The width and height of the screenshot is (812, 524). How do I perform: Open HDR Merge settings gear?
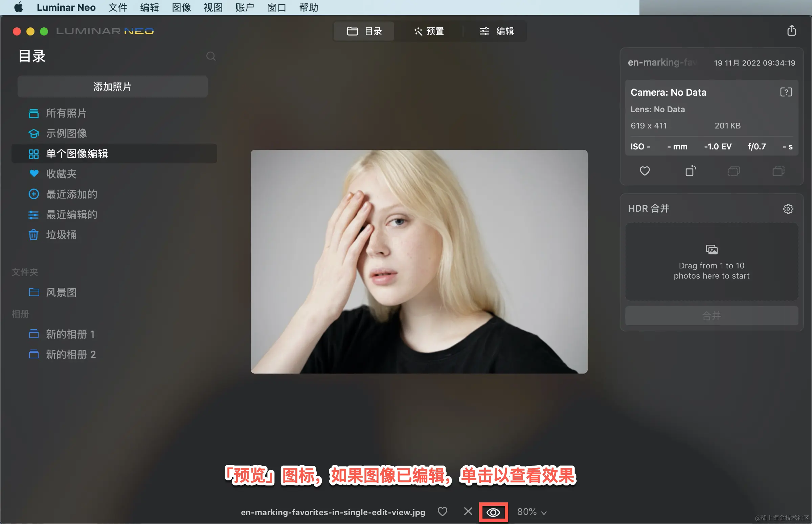(x=788, y=209)
